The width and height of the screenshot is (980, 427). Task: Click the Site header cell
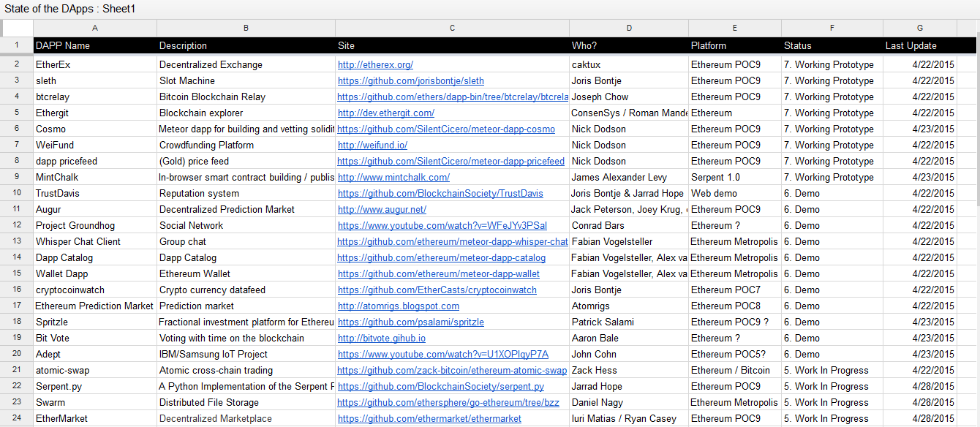pyautogui.click(x=453, y=45)
